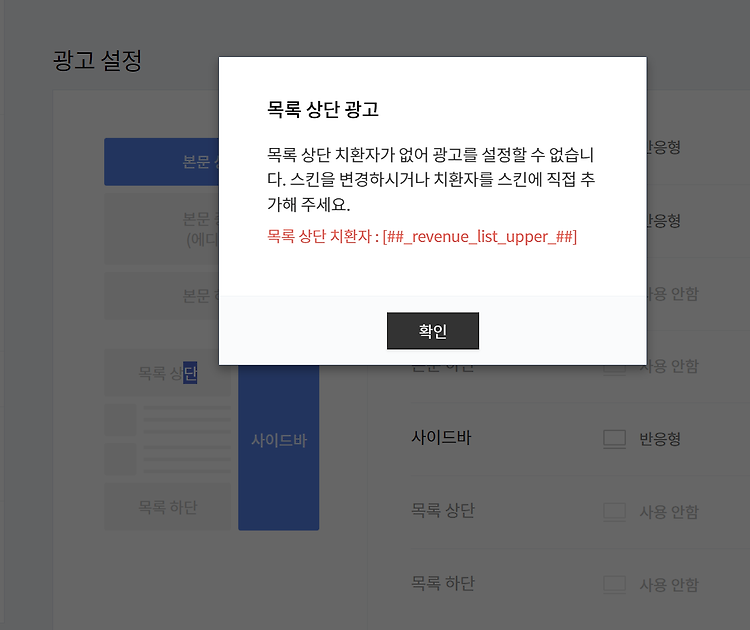Viewport: 750px width, 630px height.
Task: Click the red [##_revenue_list_upper_##] code text
Action: pos(480,236)
